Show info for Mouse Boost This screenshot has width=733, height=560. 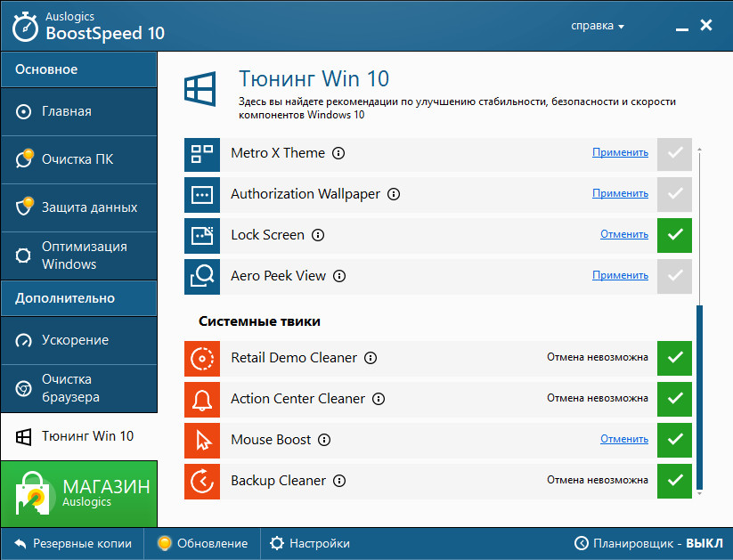tap(324, 440)
